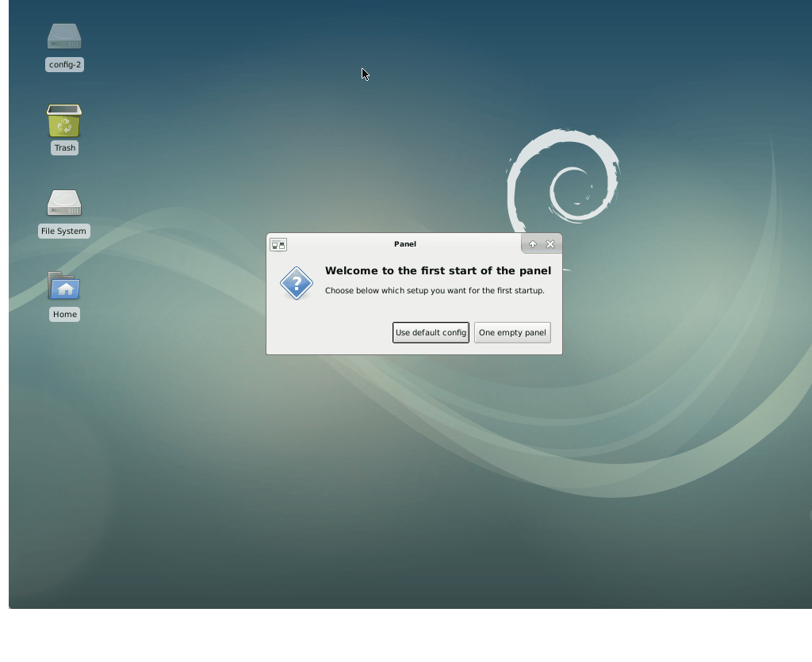The height and width of the screenshot is (662, 812).
Task: Select the config-2 drive icon
Action: click(64, 36)
